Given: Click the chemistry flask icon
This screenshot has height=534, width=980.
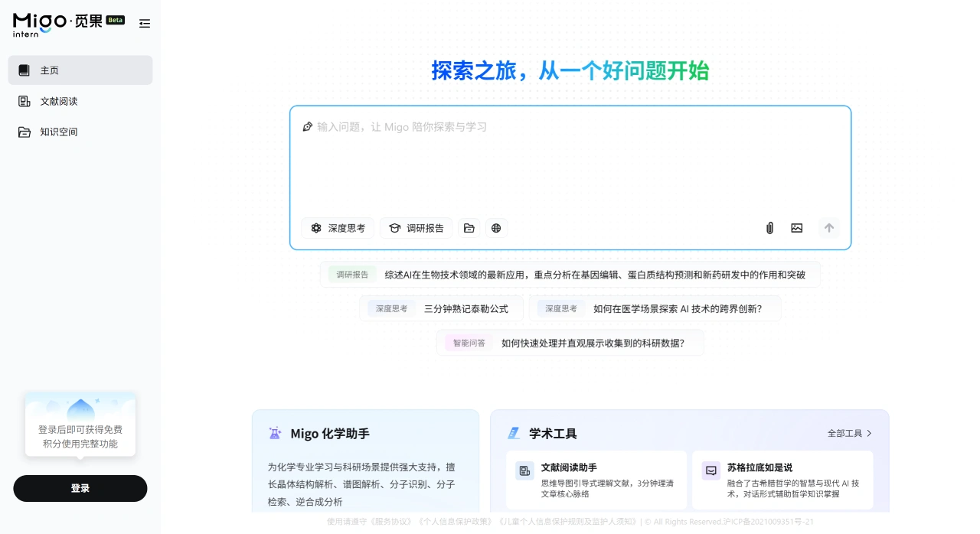Looking at the screenshot, I should click(x=275, y=433).
